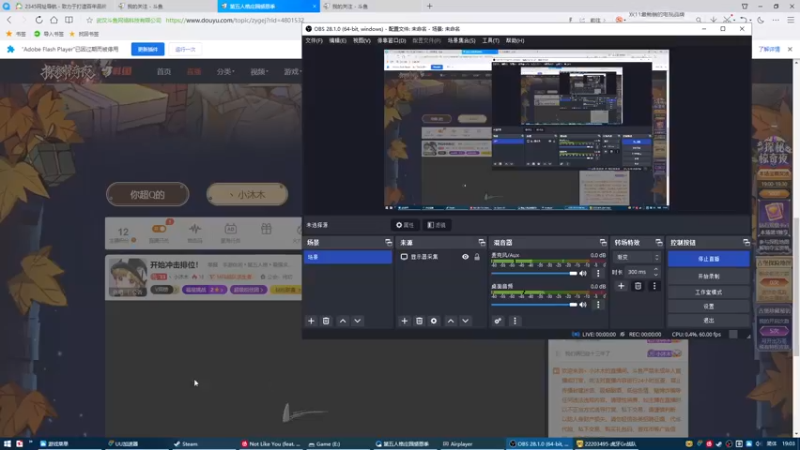Click the browser address bar URL
The width and height of the screenshot is (800, 450).
(235, 20)
